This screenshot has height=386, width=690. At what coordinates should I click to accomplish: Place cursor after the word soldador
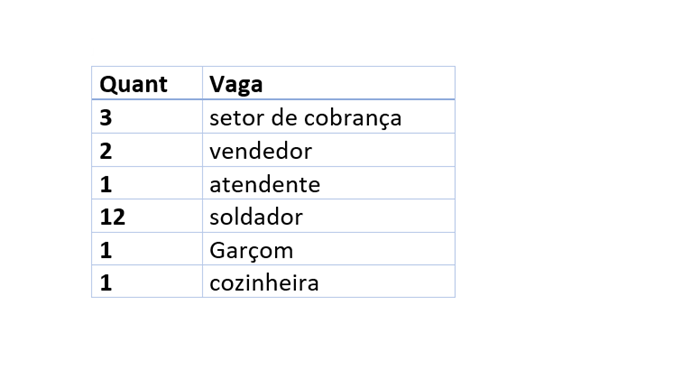[x=304, y=217]
